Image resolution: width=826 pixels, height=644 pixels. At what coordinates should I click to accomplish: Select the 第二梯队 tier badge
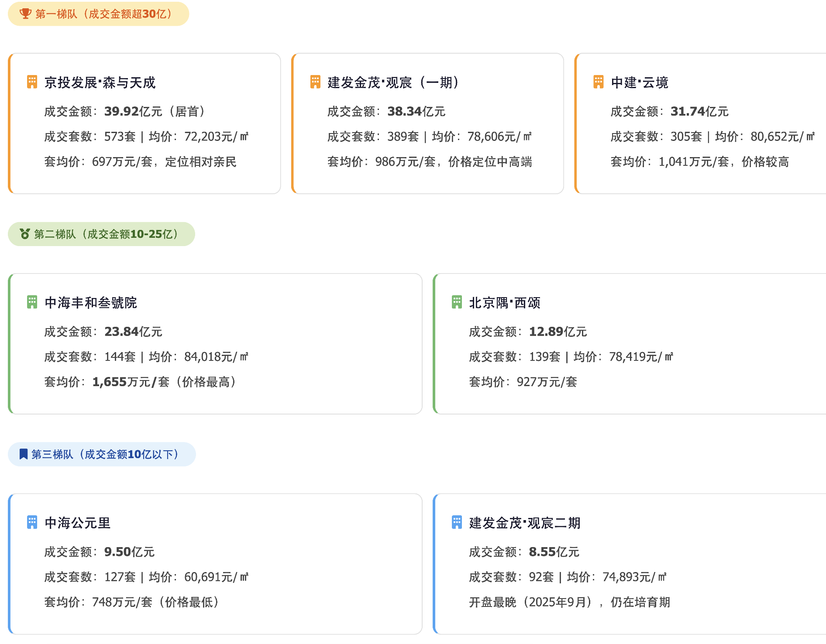coord(101,234)
